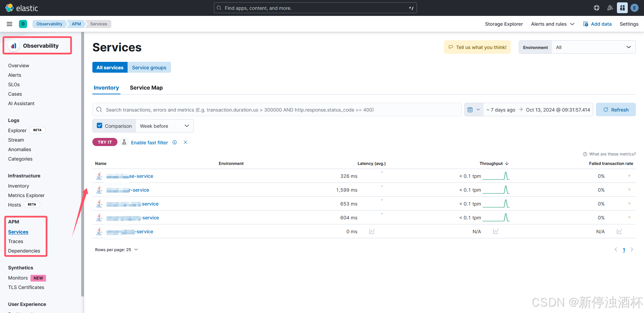This screenshot has height=313, width=644.
Task: Open the apps grid icon in the header
Action: tap(622, 7)
